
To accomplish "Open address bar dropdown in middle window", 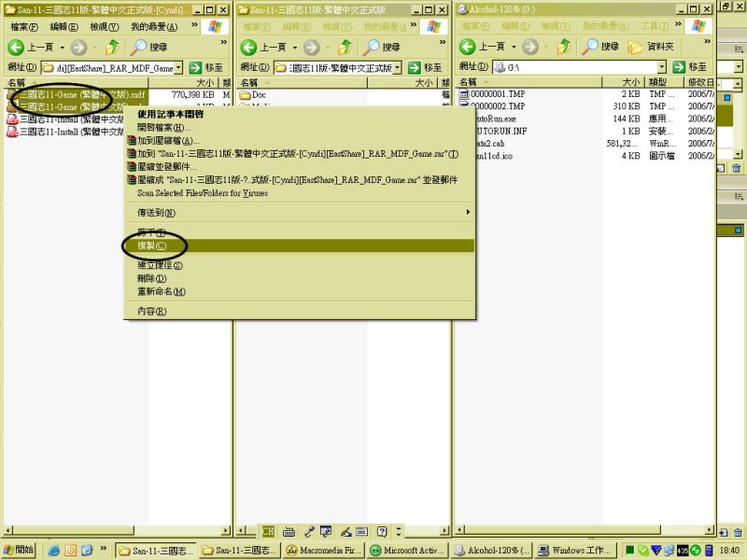I will 398,68.
